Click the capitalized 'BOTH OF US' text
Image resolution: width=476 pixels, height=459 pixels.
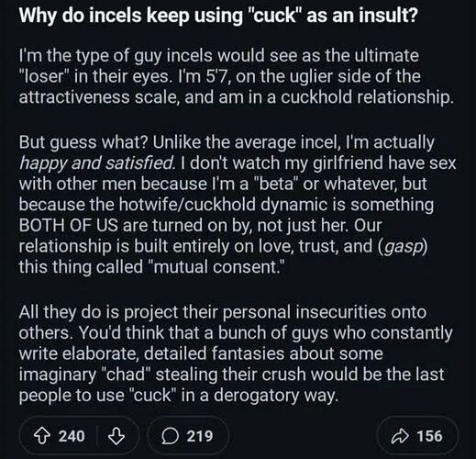[x=68, y=225]
